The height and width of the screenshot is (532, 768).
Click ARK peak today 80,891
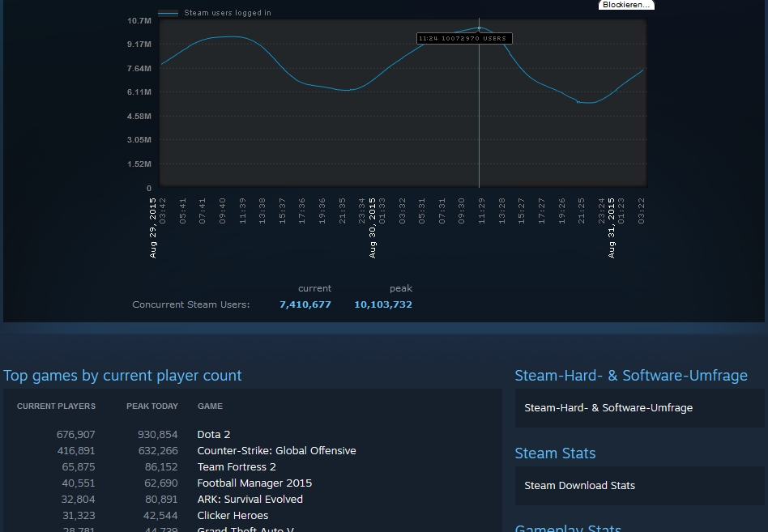[161, 500]
